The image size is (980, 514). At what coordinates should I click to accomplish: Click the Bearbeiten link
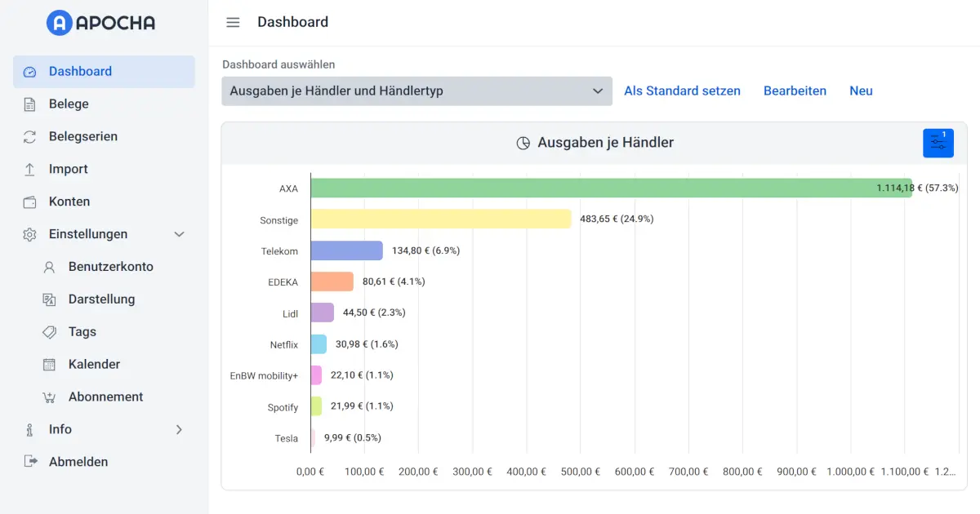795,91
